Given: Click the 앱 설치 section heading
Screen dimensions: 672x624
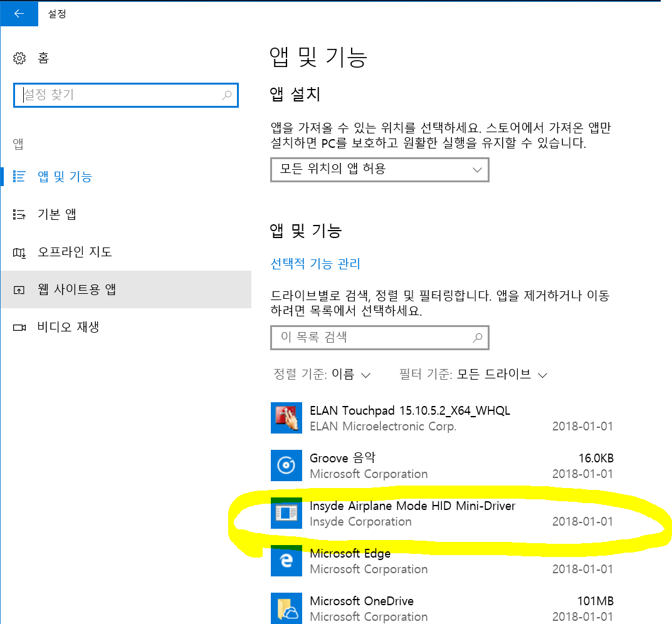Looking at the screenshot, I should pyautogui.click(x=295, y=94).
